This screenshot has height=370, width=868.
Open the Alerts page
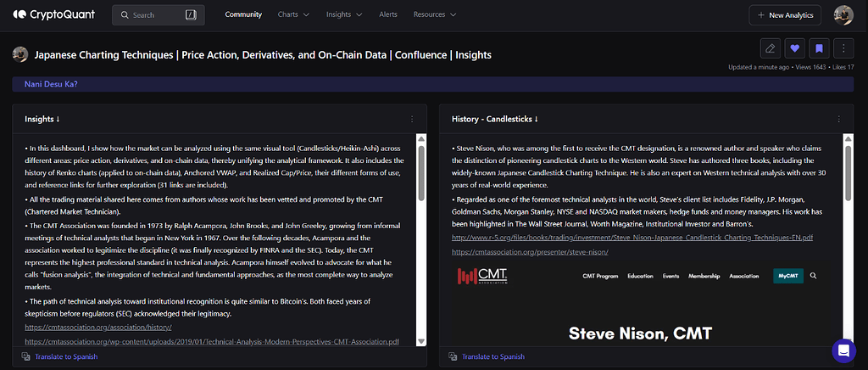pyautogui.click(x=388, y=15)
